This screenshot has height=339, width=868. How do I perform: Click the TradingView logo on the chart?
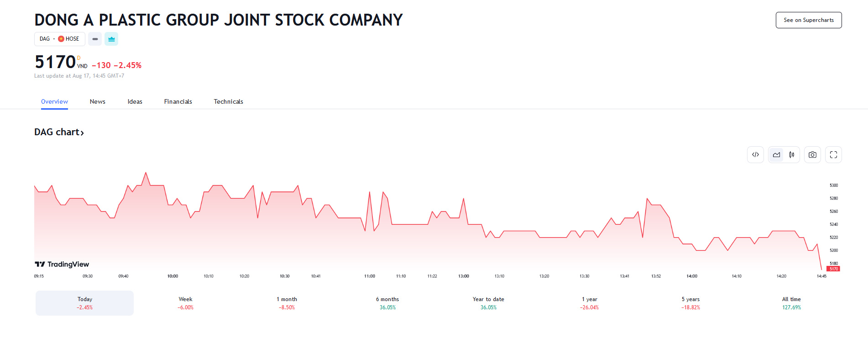62,264
